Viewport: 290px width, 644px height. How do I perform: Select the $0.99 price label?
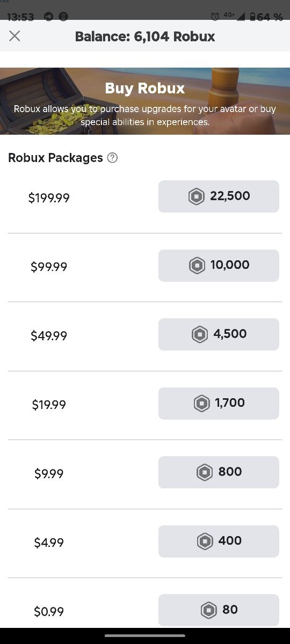[49, 611]
